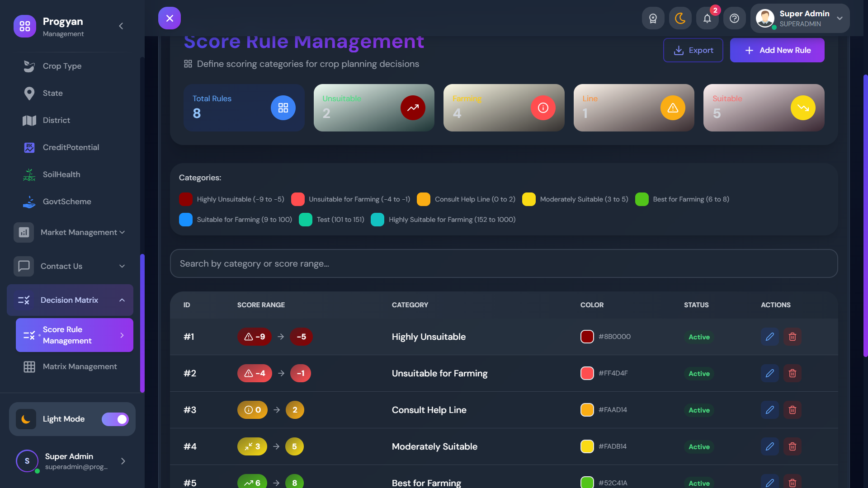Click the purple X close button
The image size is (868, 488).
pyautogui.click(x=170, y=18)
